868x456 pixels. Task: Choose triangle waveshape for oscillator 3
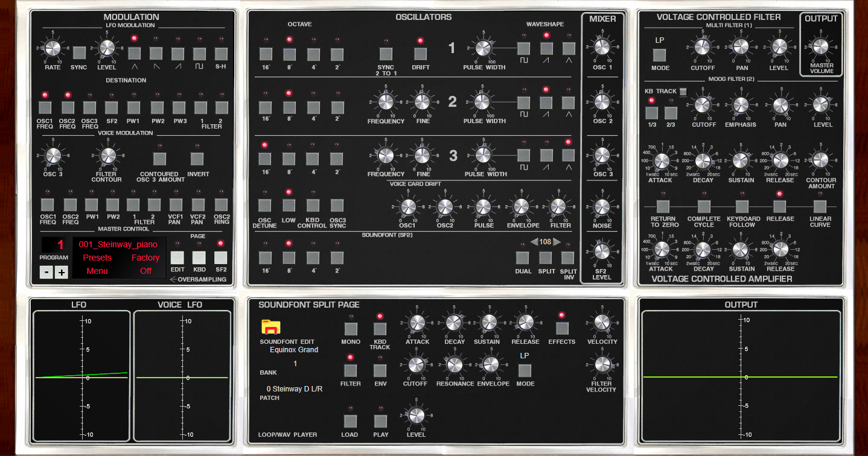pyautogui.click(x=568, y=155)
